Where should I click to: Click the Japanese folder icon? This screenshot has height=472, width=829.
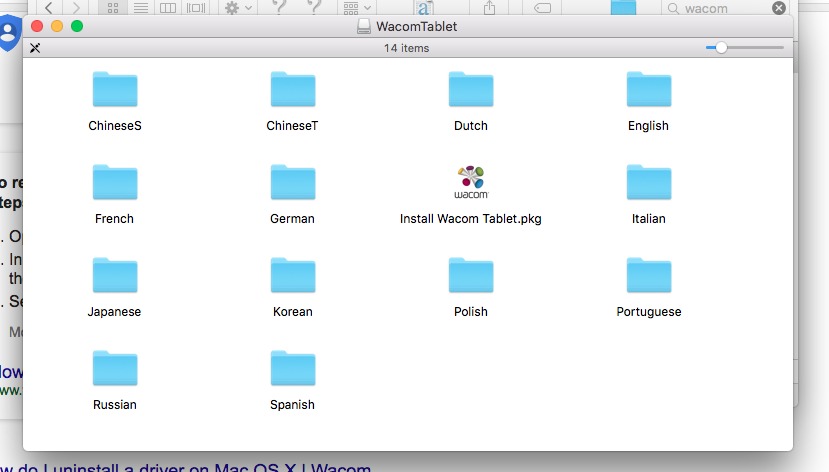115,275
